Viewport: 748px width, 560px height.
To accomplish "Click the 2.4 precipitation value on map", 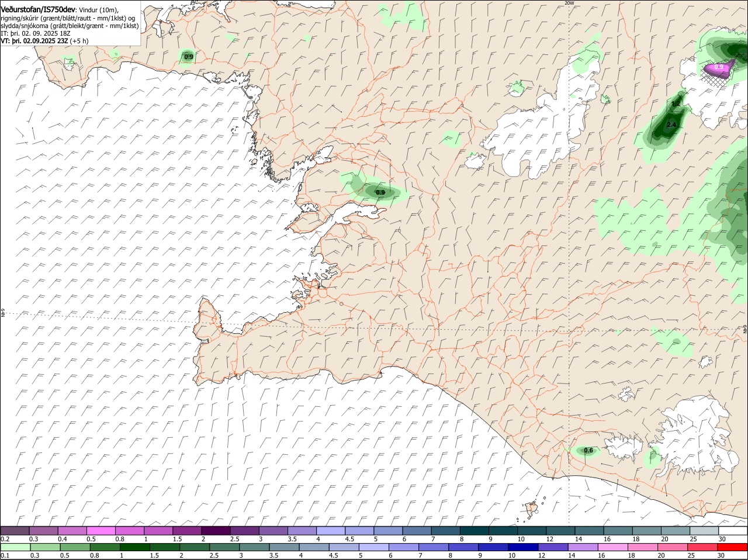I will coord(671,125).
